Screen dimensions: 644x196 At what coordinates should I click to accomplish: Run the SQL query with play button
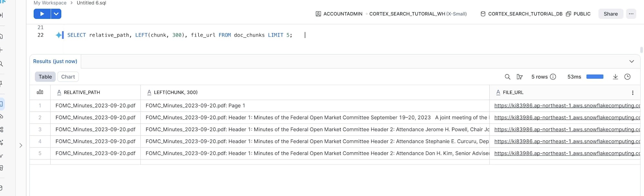click(42, 14)
